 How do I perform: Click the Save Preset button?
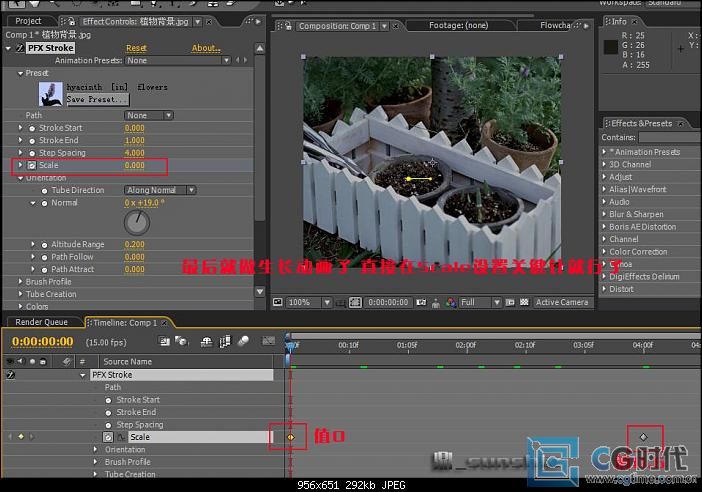click(98, 99)
